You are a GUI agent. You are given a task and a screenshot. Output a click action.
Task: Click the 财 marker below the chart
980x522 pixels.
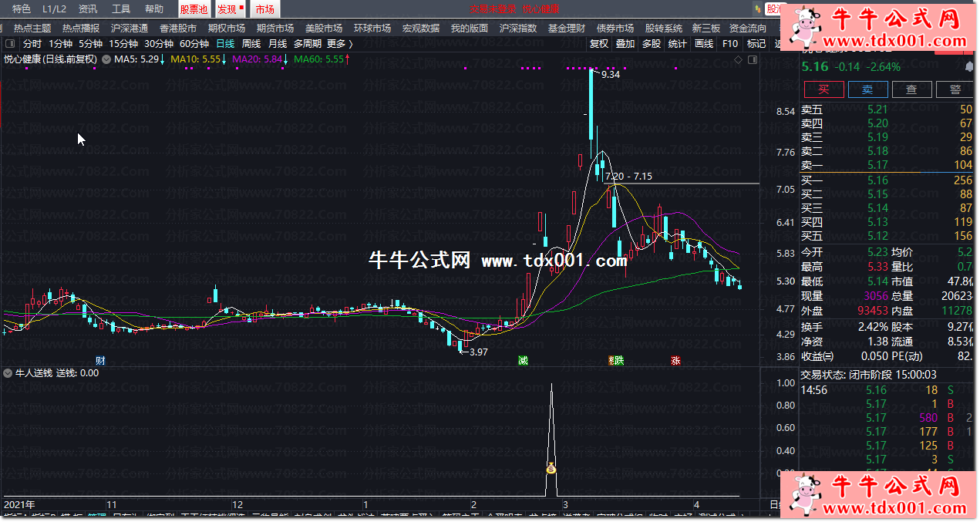100,360
